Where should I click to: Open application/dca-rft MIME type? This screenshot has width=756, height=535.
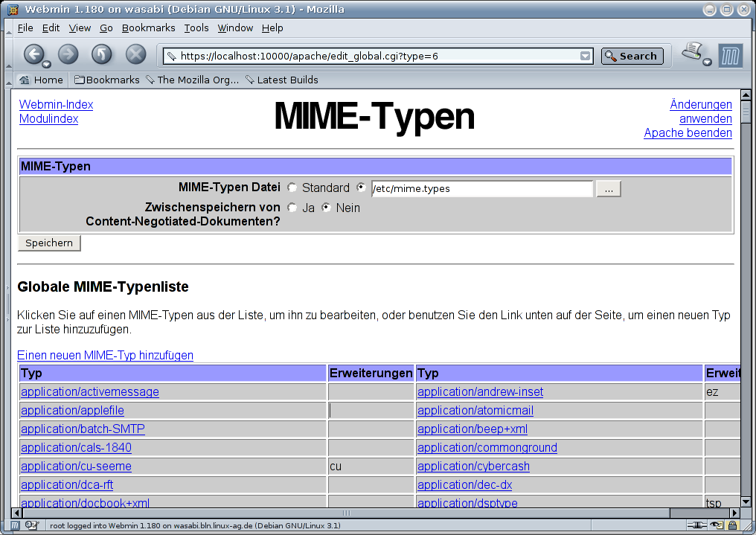coord(67,485)
